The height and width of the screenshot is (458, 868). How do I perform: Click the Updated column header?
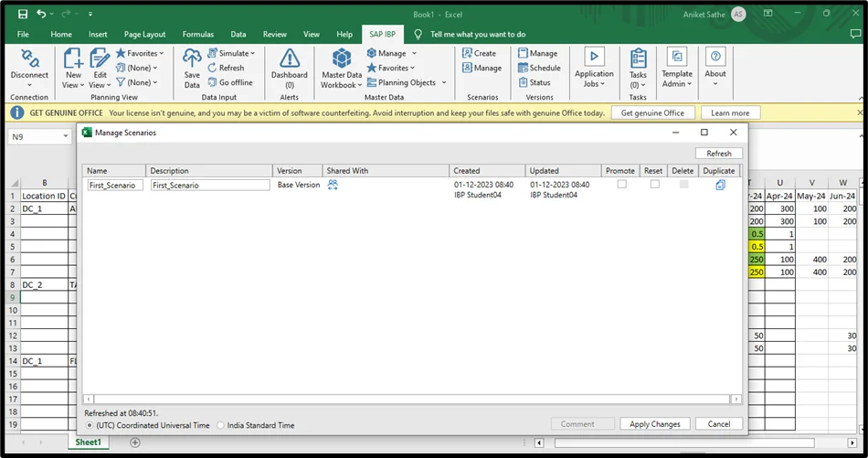tap(563, 171)
